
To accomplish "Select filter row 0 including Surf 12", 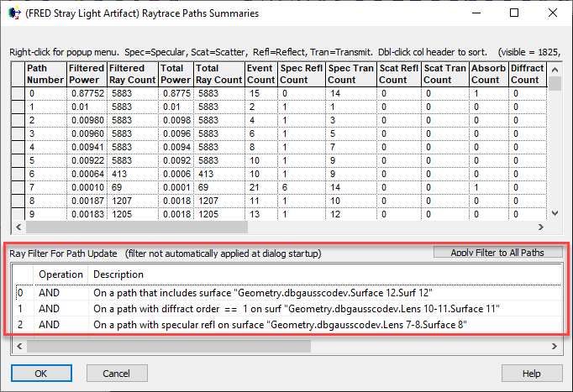I will 289,293.
